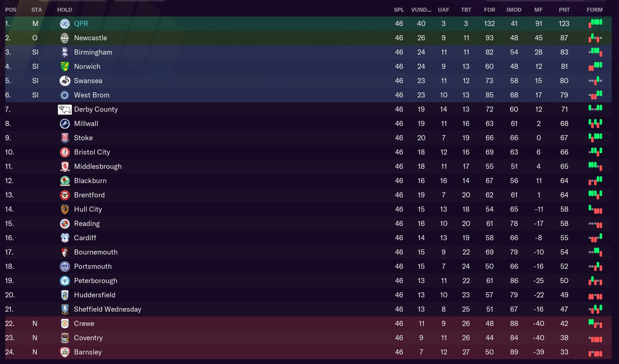Select the Norwich club badge

point(65,67)
